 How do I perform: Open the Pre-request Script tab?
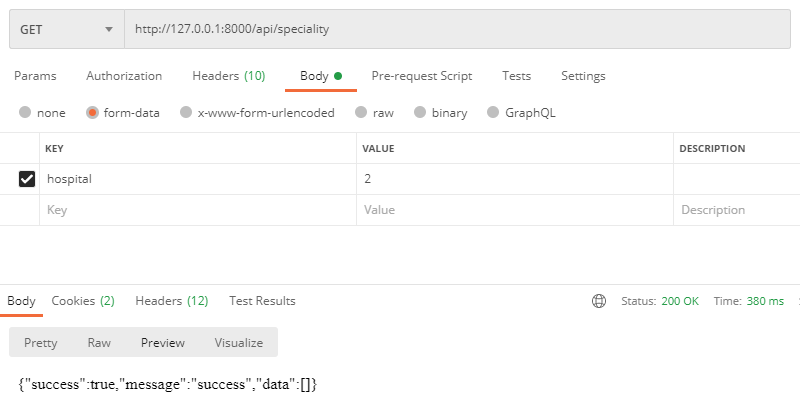421,76
